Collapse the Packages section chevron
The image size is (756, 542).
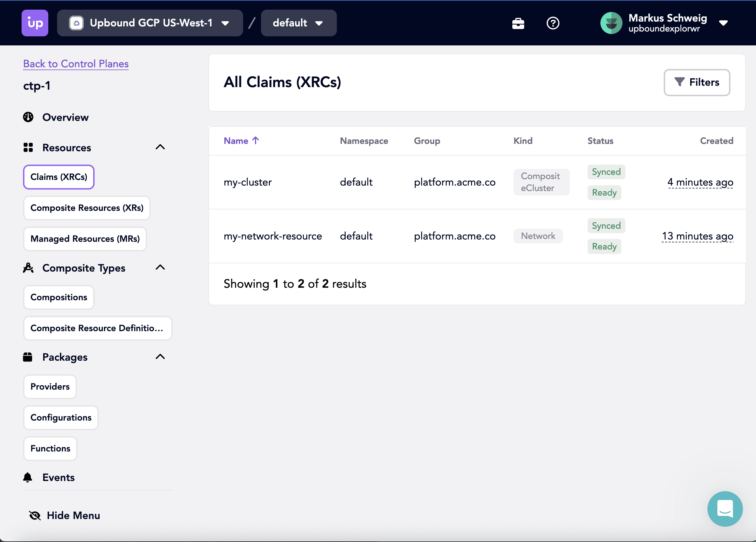point(160,357)
